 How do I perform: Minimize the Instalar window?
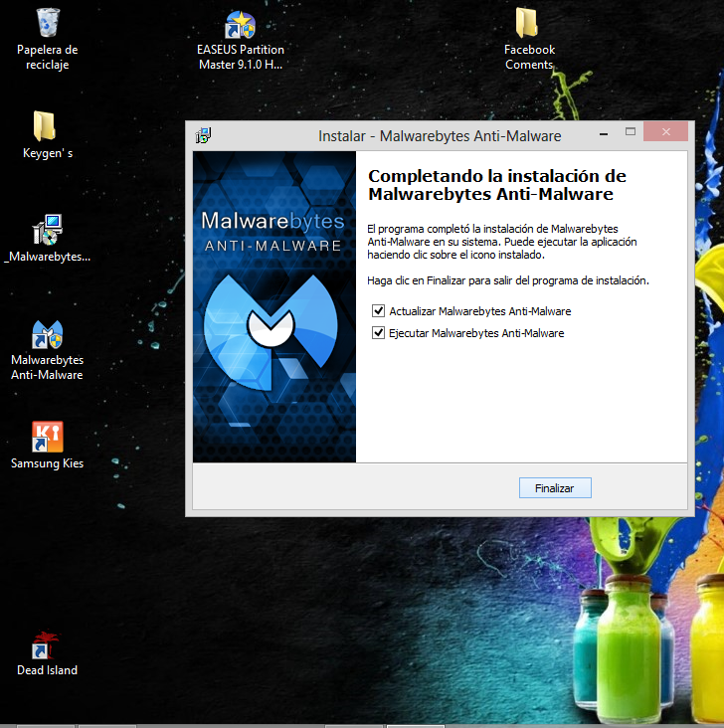pyautogui.click(x=604, y=133)
